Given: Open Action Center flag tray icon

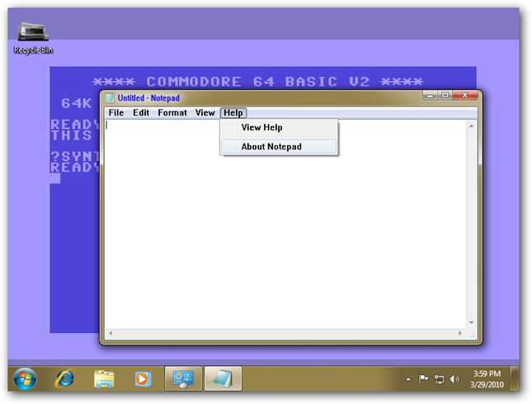Looking at the screenshot, I should (x=423, y=378).
